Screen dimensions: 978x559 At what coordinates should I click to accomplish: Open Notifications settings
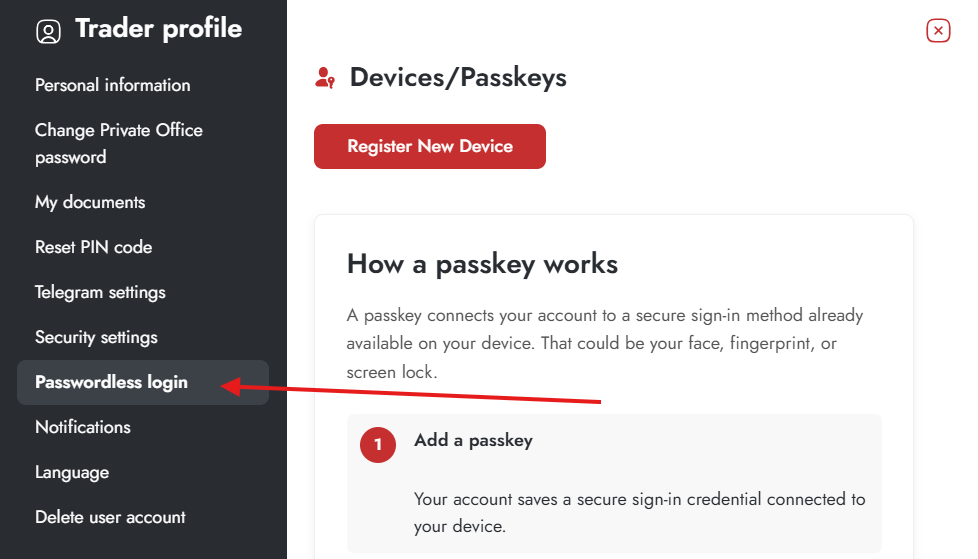pos(83,427)
